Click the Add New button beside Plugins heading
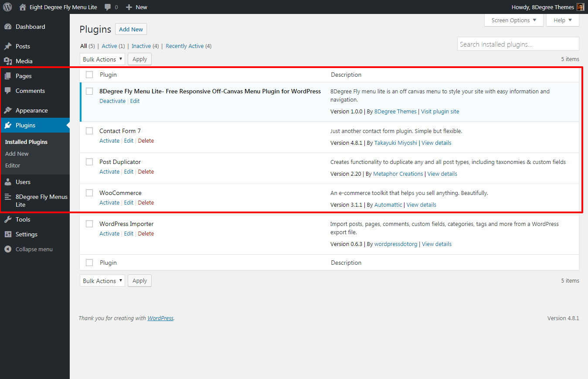588x379 pixels. tap(131, 29)
